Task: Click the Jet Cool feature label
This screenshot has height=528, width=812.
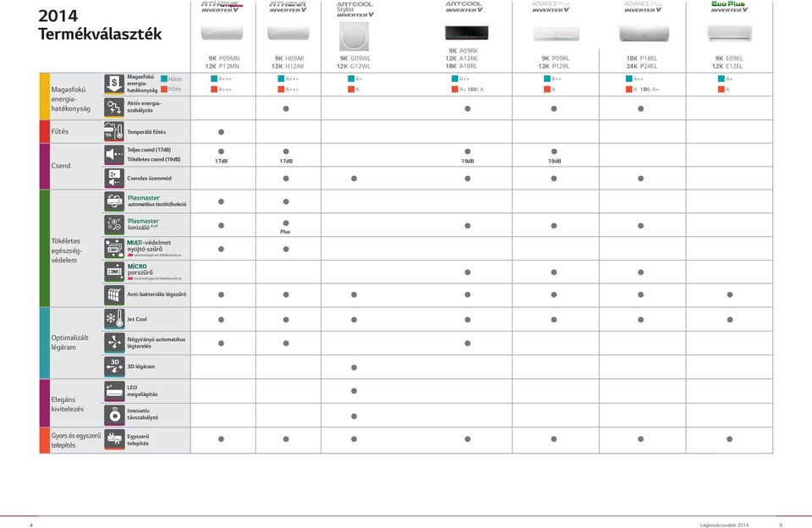Action: tap(137, 319)
